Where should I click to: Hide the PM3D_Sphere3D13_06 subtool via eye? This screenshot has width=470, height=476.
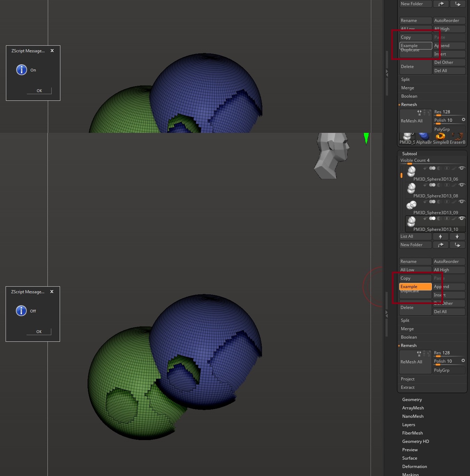[x=462, y=168]
